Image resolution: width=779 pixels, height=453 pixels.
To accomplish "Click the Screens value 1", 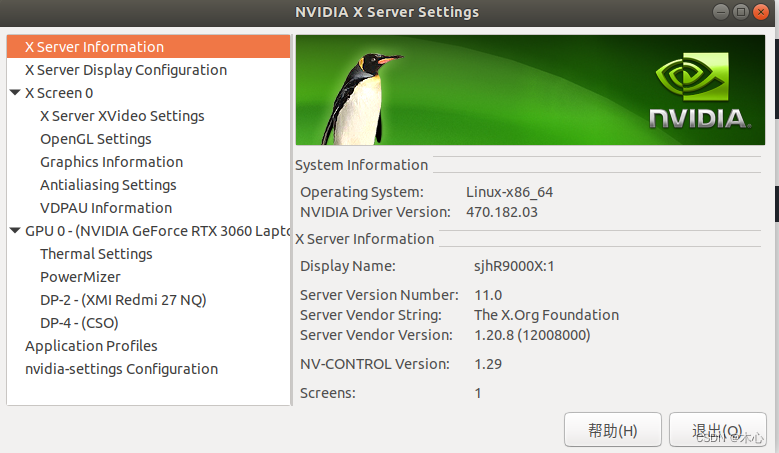I will (x=478, y=393).
